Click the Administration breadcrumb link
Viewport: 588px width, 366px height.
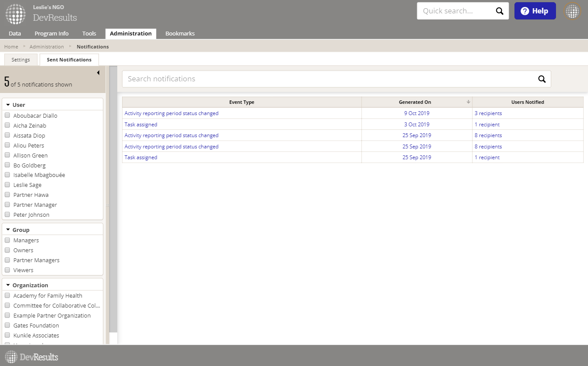point(47,47)
